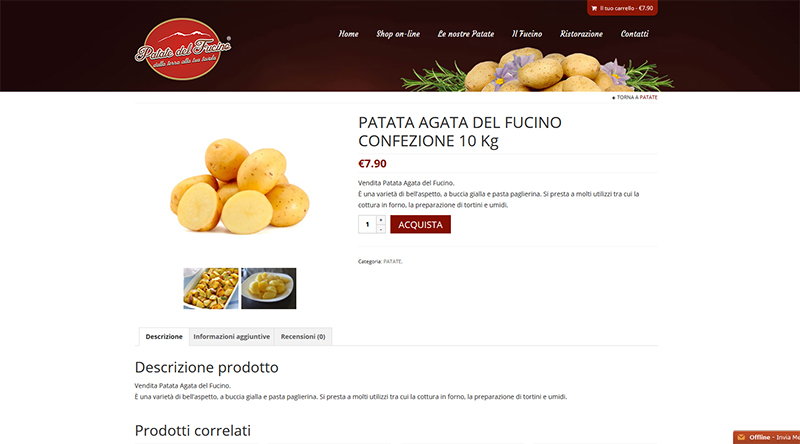Click the Torna a Patate link
The height and width of the screenshot is (444, 800).
pos(635,97)
